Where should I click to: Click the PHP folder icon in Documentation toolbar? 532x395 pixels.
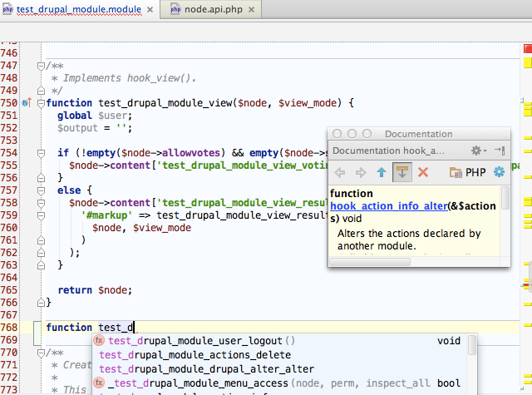(456, 172)
